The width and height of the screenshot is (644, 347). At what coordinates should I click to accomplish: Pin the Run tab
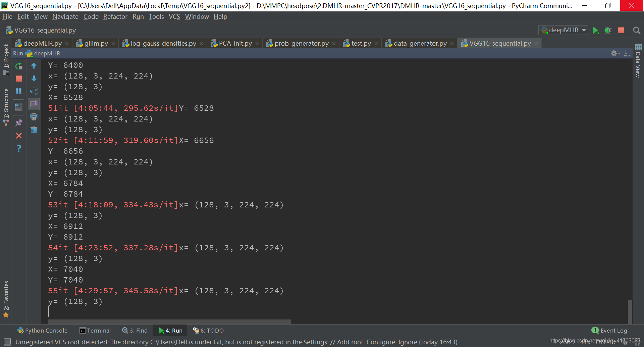19,123
